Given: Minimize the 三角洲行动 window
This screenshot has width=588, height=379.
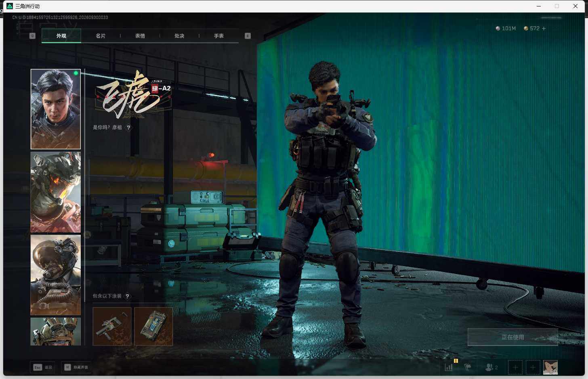Looking at the screenshot, I should [539, 6].
